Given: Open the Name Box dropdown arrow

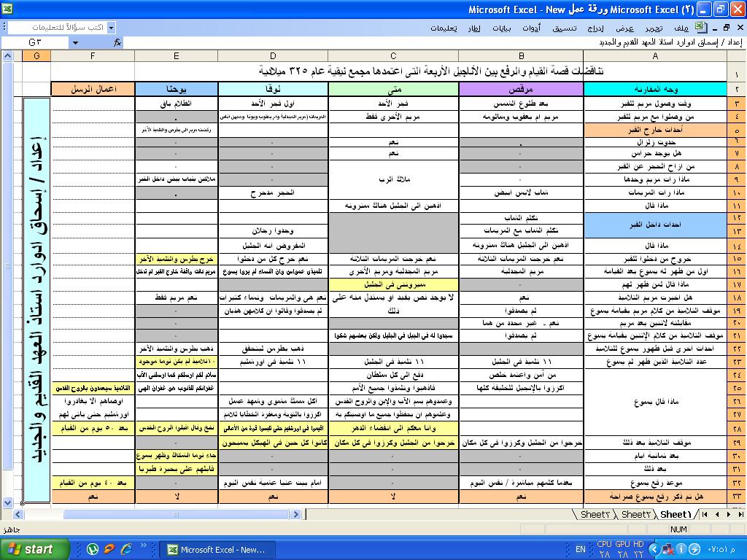Looking at the screenshot, I should click(75, 43).
